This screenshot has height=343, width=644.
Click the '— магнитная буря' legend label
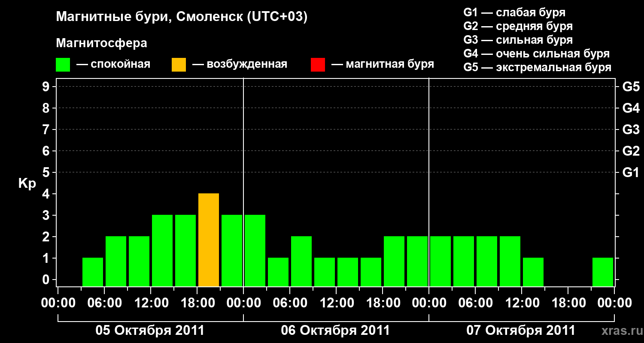click(383, 64)
